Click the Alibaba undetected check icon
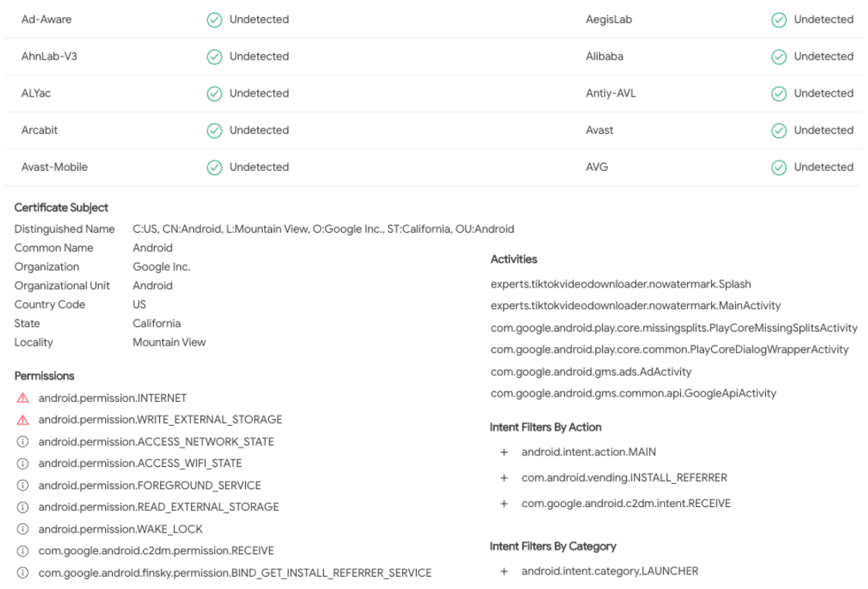 [x=779, y=57]
